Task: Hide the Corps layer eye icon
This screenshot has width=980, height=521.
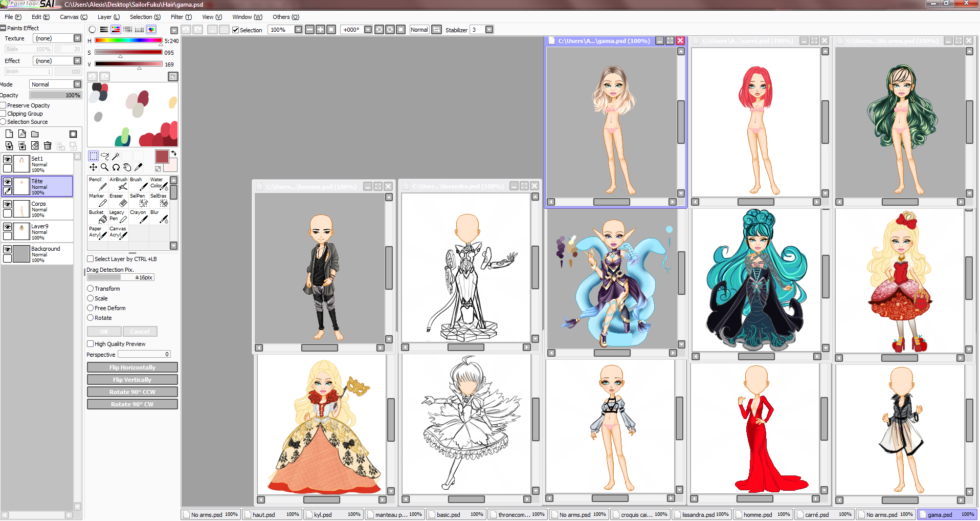Action: pos(8,204)
